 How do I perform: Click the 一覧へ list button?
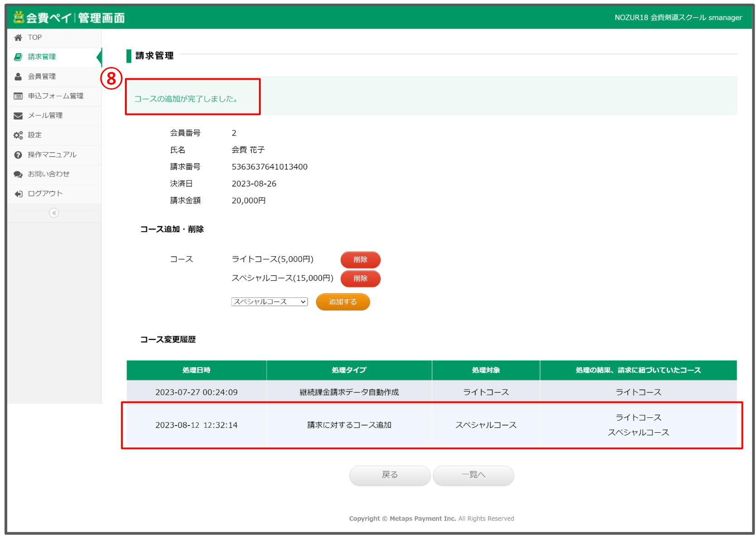473,475
